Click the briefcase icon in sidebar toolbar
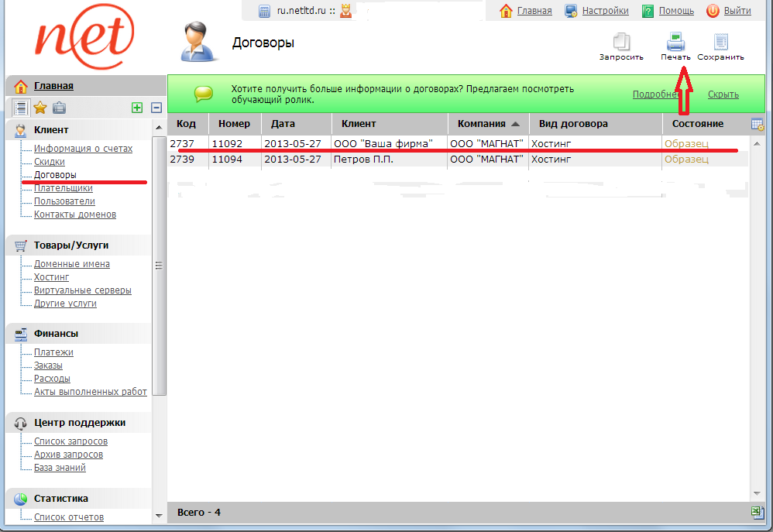The width and height of the screenshot is (773, 532). click(59, 108)
